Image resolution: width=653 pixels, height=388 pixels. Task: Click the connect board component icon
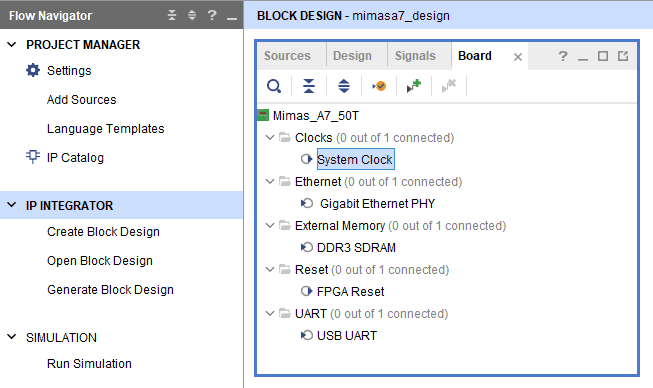click(x=414, y=86)
